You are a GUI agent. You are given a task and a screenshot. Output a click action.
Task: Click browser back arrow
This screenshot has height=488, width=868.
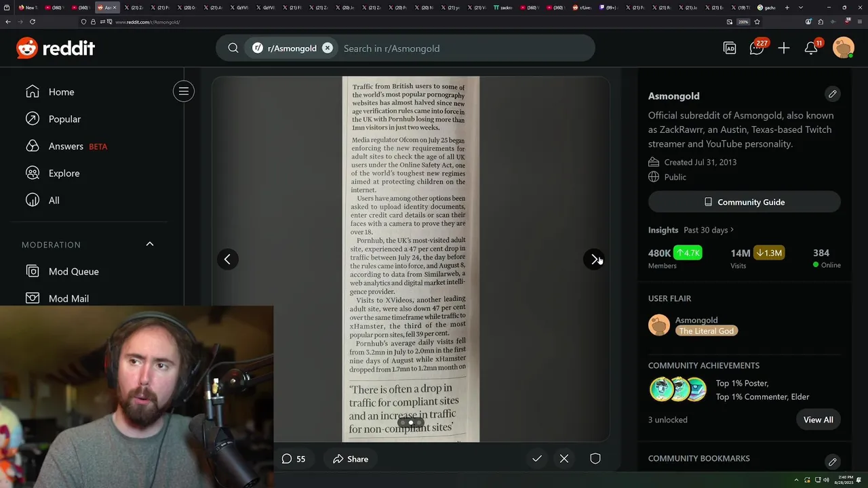click(x=7, y=22)
